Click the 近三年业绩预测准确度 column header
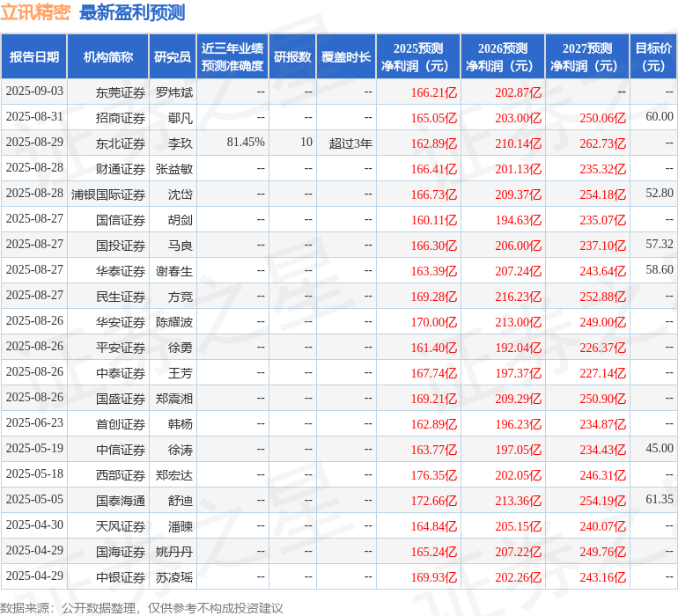Image resolution: width=678 pixels, height=616 pixels. tap(232, 57)
